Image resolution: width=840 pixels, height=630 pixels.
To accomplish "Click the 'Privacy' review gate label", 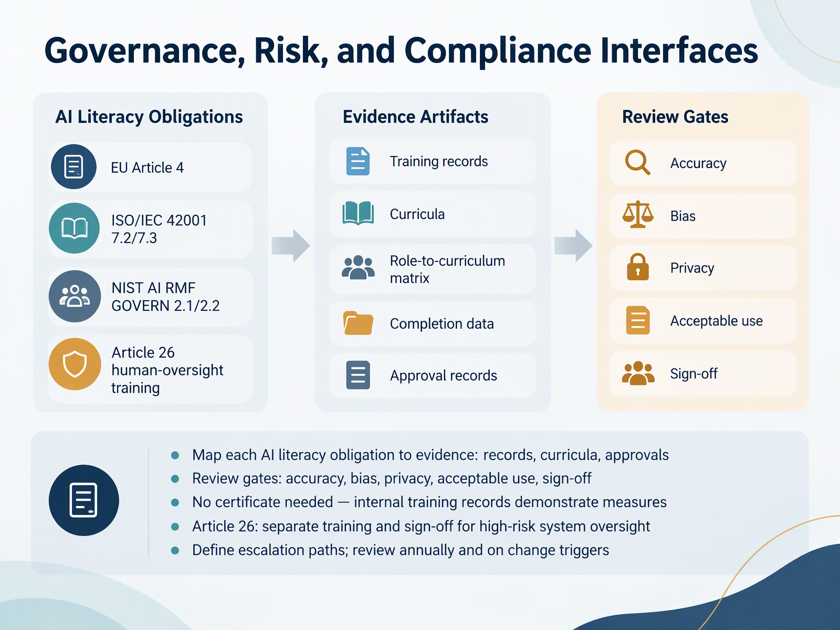I will pos(692,268).
